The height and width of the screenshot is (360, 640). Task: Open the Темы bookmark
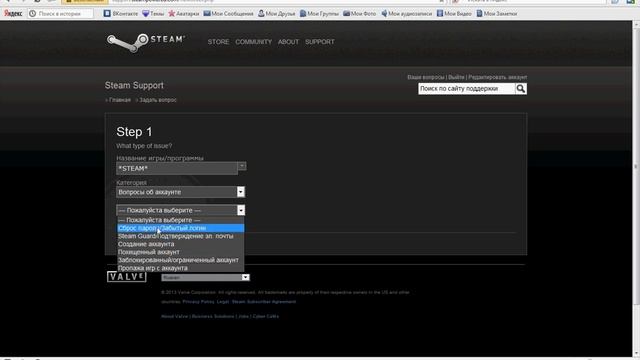(x=153, y=13)
